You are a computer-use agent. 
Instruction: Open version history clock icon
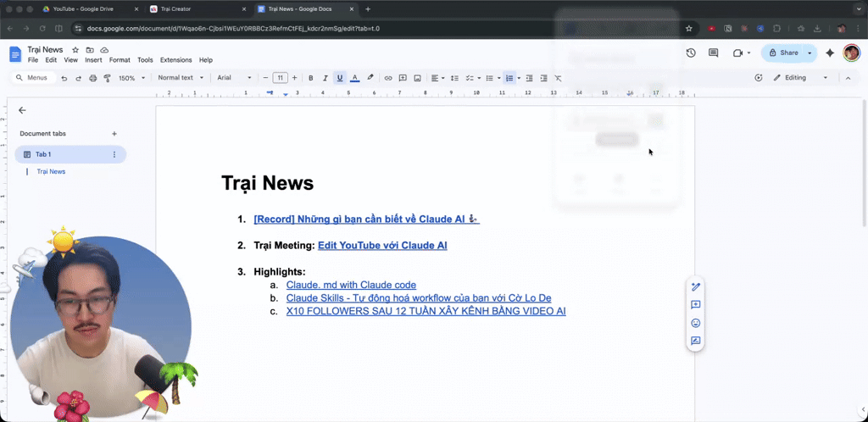click(691, 53)
